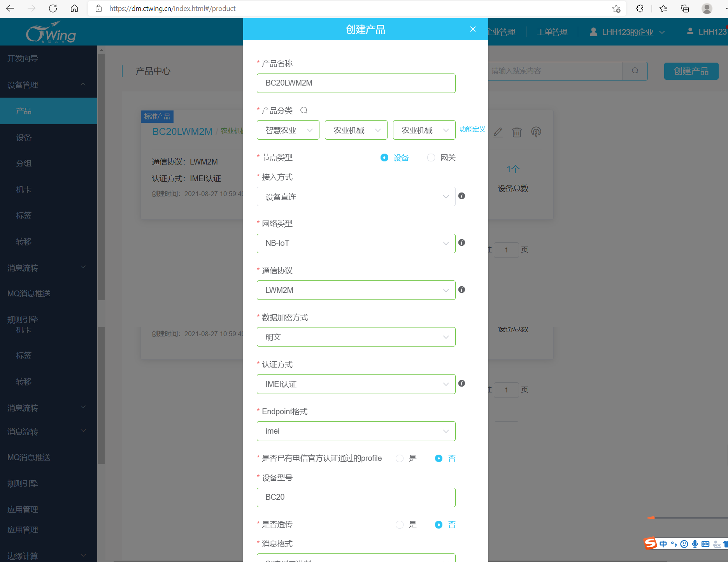Viewport: 728px width, 562px height.
Task: Open the Endpoint格式 imei dropdown
Action: (x=356, y=431)
